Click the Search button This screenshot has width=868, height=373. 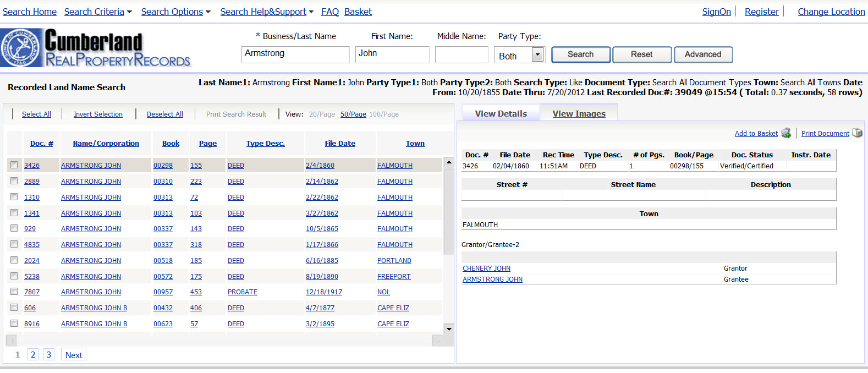pyautogui.click(x=581, y=54)
